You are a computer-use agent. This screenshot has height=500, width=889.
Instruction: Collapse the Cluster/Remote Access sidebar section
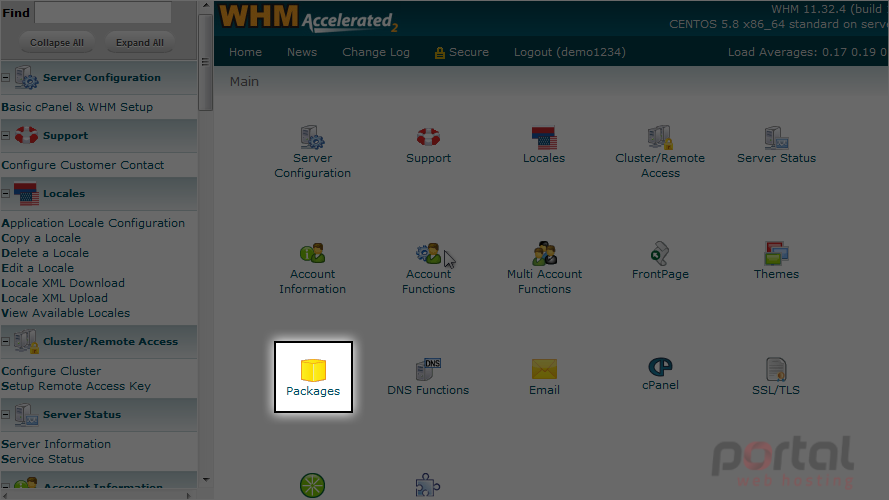click(6, 341)
